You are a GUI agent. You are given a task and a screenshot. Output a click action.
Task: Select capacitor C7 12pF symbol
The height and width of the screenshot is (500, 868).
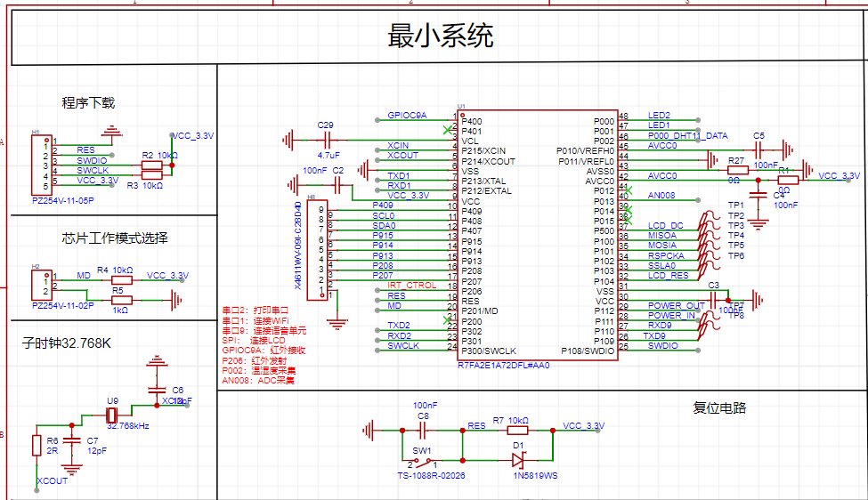[x=71, y=440]
